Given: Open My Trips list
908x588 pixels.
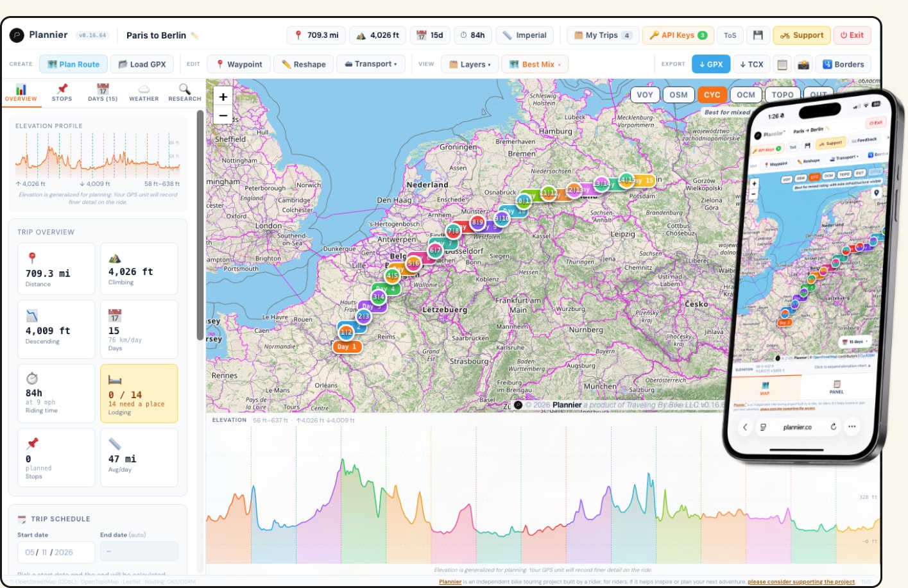Looking at the screenshot, I should [602, 35].
